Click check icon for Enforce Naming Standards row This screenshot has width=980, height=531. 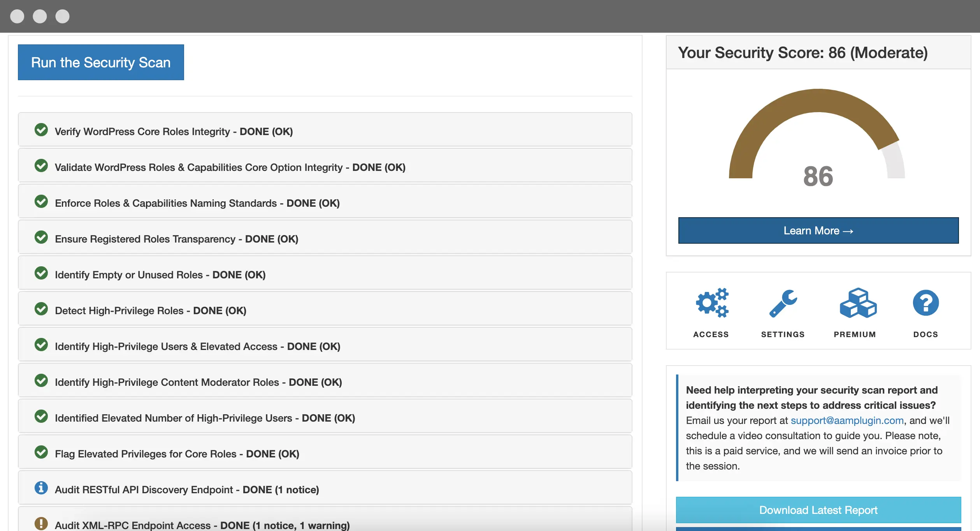[x=41, y=201]
